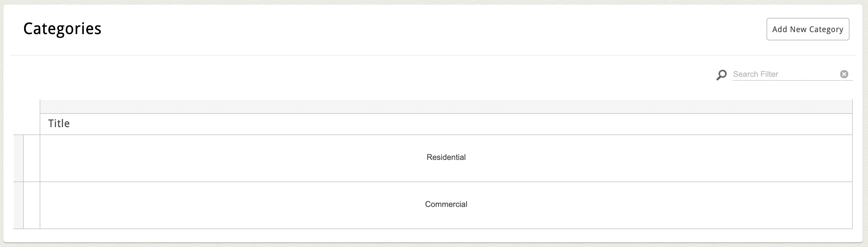
Task: Click the Residential row's blank cell beside the handle
Action: click(32, 158)
